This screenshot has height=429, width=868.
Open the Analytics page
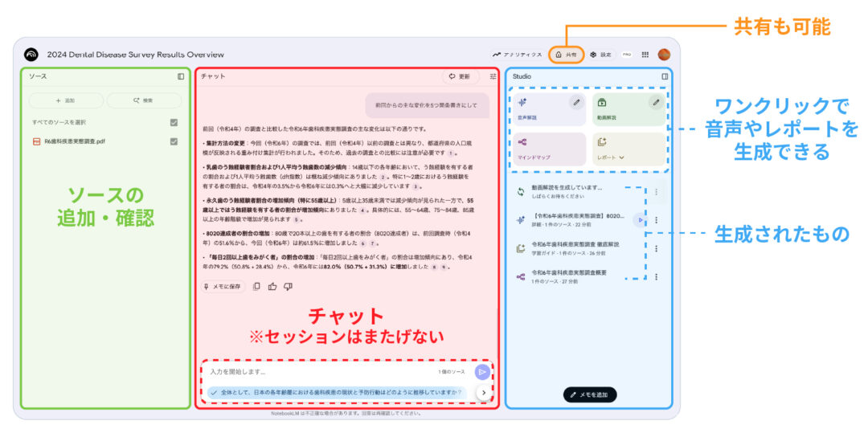518,55
